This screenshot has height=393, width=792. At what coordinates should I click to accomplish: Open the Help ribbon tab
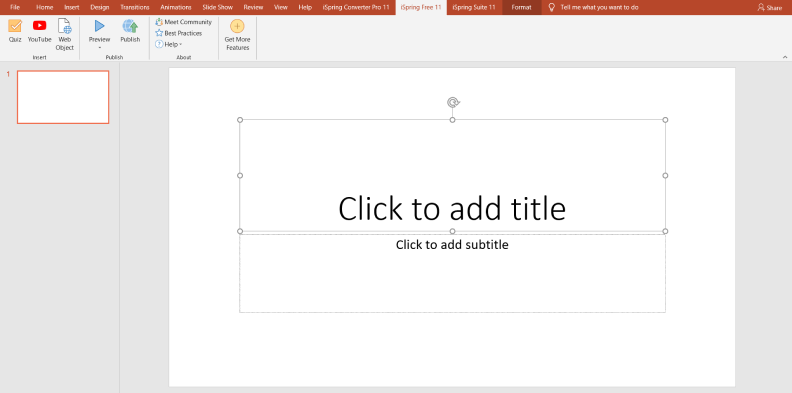pyautogui.click(x=305, y=8)
